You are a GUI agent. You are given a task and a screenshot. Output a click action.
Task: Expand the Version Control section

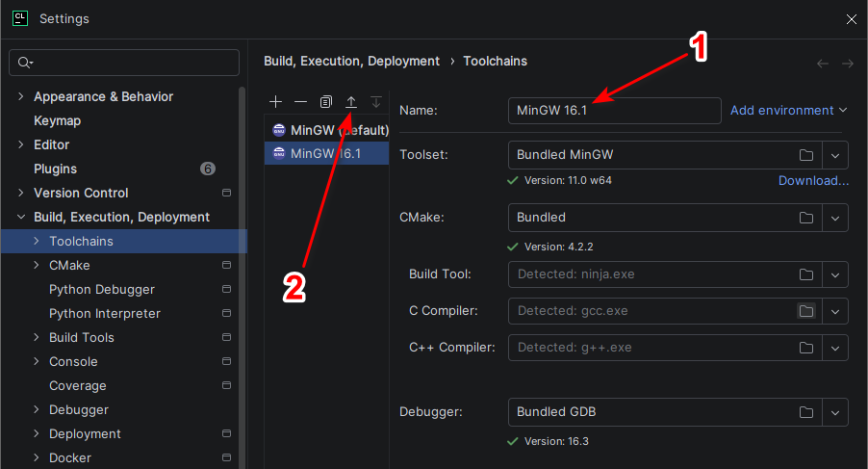coord(21,193)
